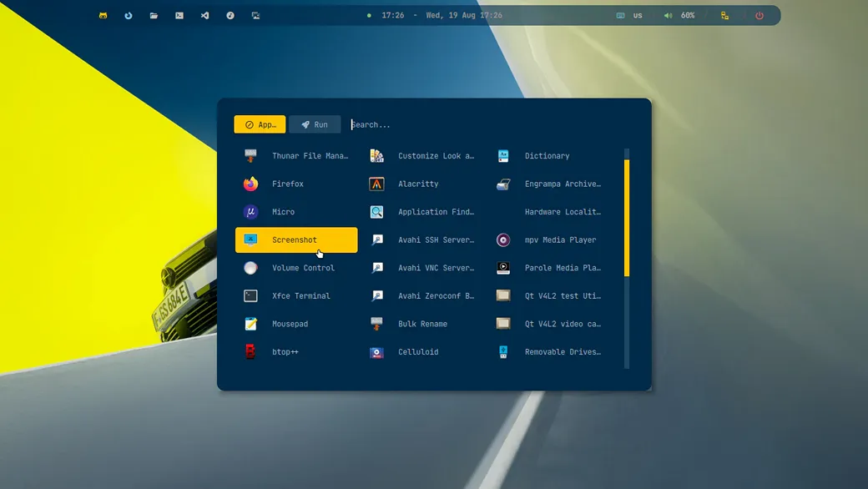Switch to the Run tab

pyautogui.click(x=315, y=124)
